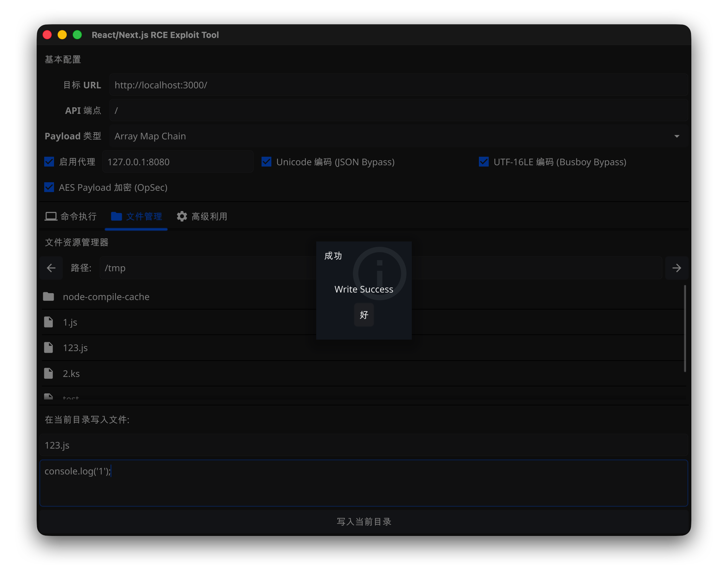The image size is (728, 585).
Task: Click the green maximize window button
Action: click(77, 35)
